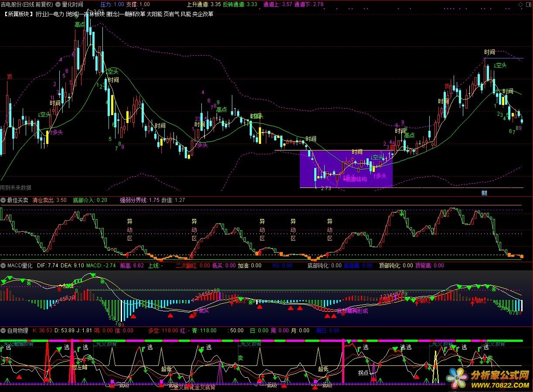Click the 通道下: 2.79 value
Image resolution: width=533 pixels, height=392 pixels.
coord(309,4)
